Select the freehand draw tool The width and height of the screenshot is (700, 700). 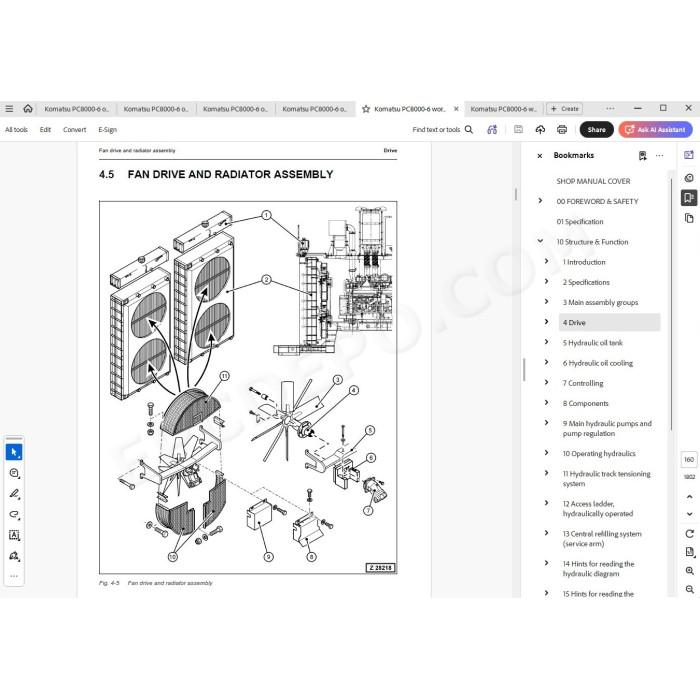tap(14, 514)
